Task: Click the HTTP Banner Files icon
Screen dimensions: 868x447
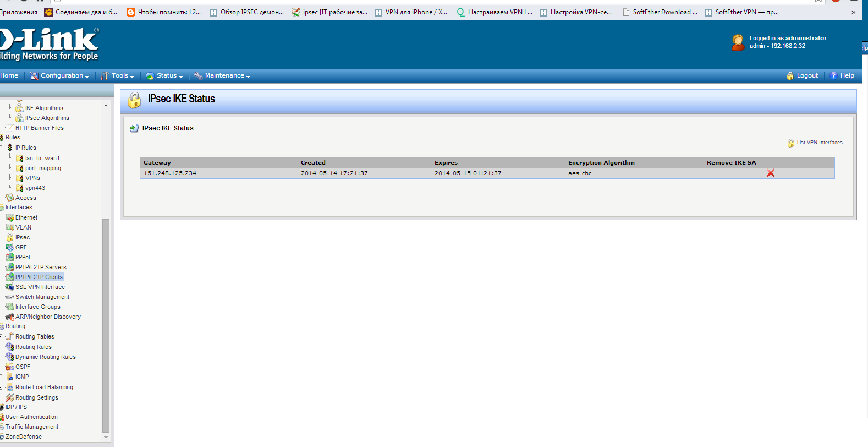Action: coord(10,128)
